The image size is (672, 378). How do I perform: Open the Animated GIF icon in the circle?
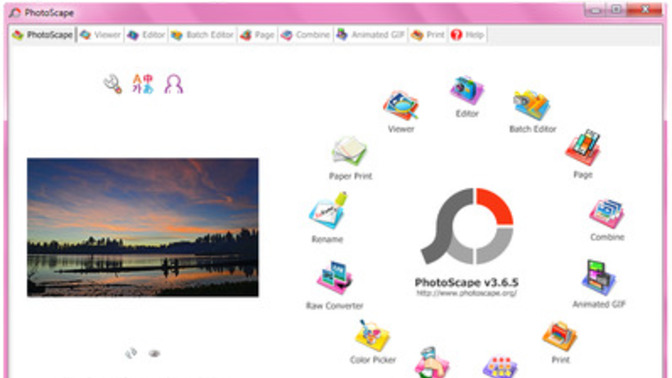pyautogui.click(x=599, y=278)
